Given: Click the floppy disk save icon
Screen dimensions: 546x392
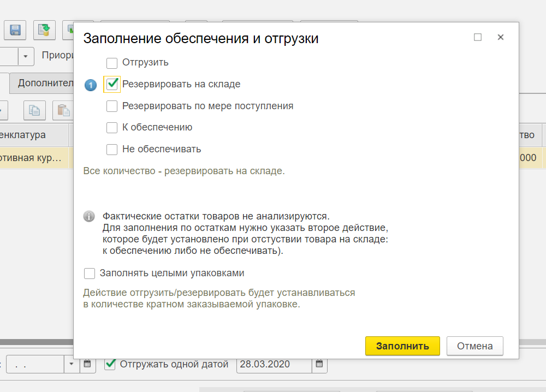Looking at the screenshot, I should (15, 30).
